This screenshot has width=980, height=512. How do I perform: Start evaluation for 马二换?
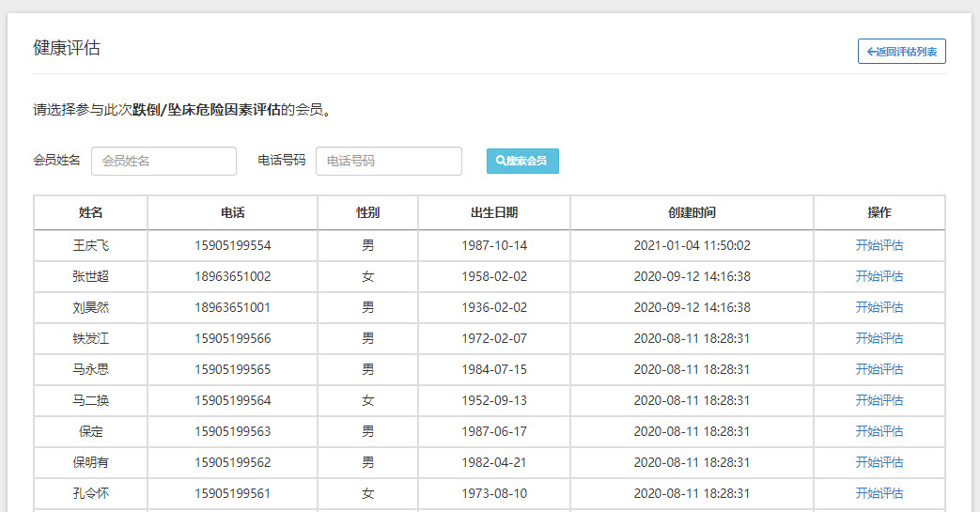tap(879, 400)
